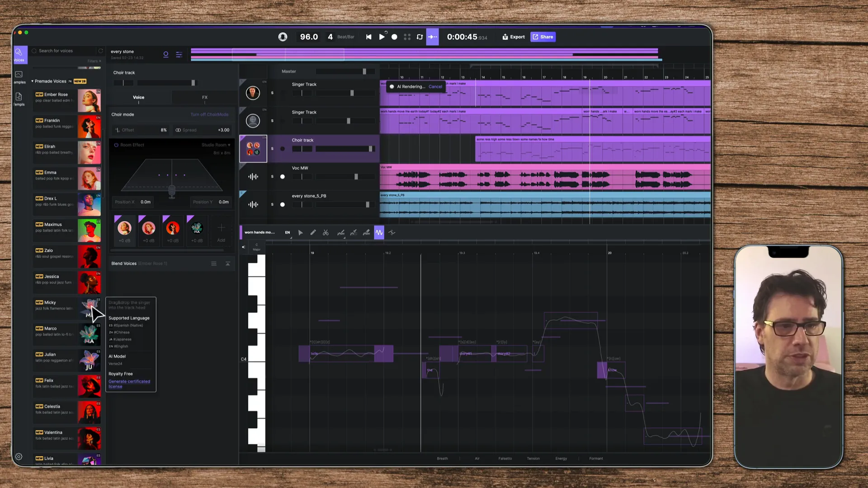Open the Studio Room preset dropdown
This screenshot has height=488, width=868.
[216, 145]
